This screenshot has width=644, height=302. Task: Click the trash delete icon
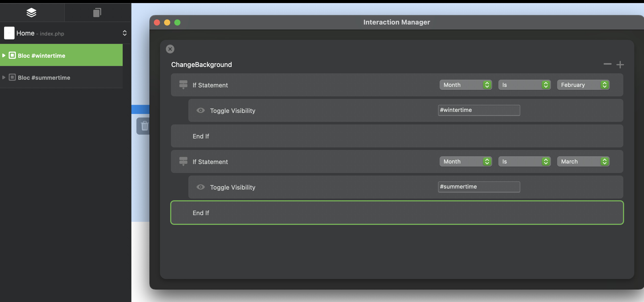(x=144, y=126)
